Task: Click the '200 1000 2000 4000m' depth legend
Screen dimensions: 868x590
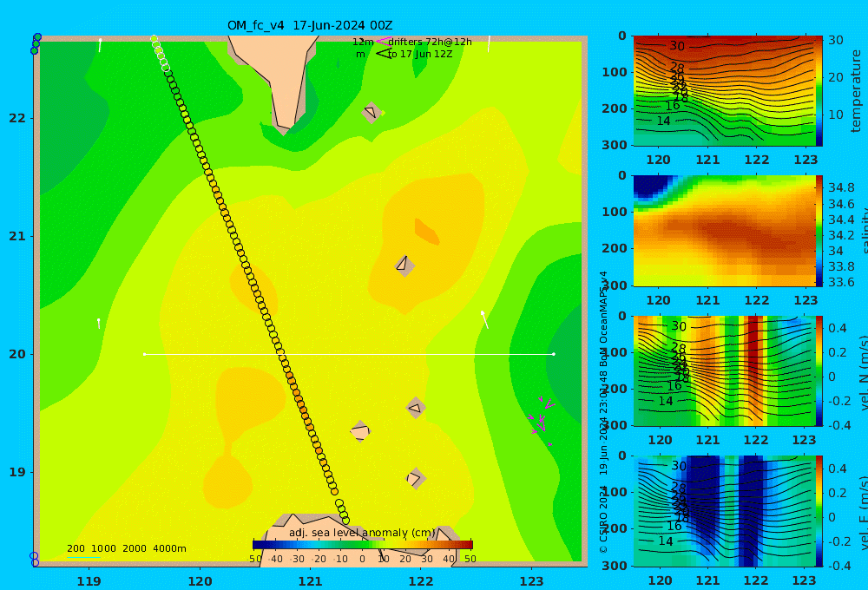Action: click(126, 548)
